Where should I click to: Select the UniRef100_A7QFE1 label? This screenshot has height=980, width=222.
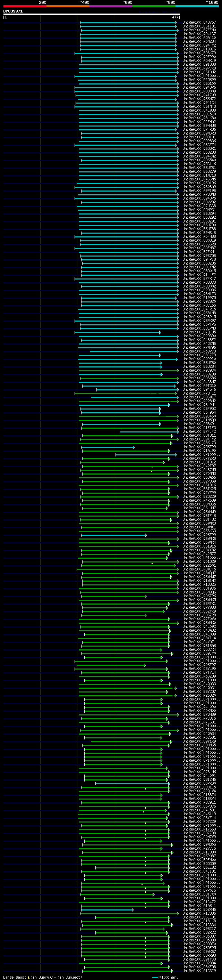pos(199,394)
